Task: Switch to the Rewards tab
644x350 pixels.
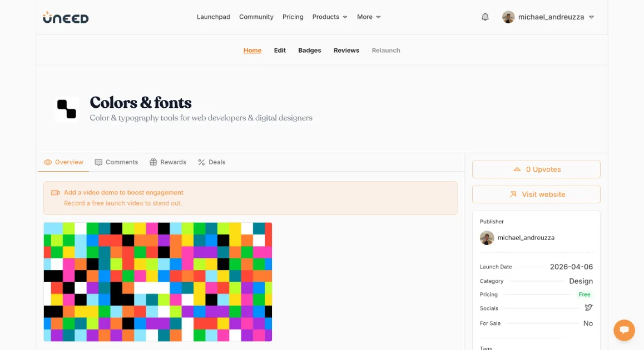Action: pyautogui.click(x=168, y=162)
